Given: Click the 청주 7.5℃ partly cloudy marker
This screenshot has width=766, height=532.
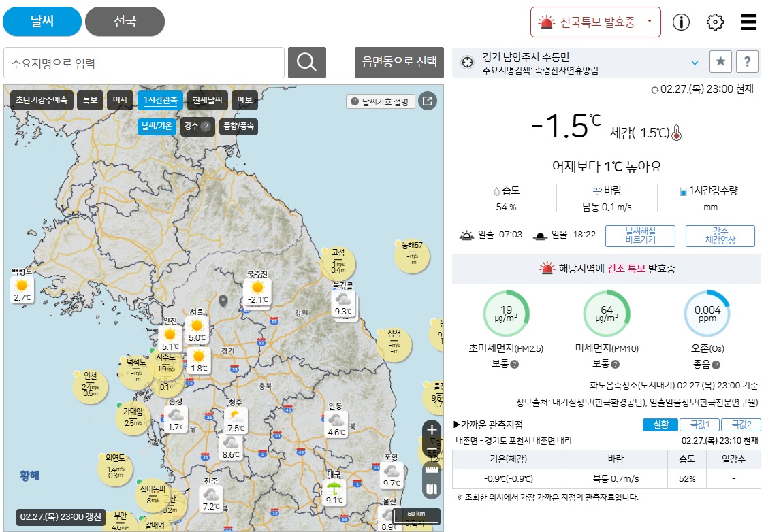Looking at the screenshot, I should [x=236, y=420].
